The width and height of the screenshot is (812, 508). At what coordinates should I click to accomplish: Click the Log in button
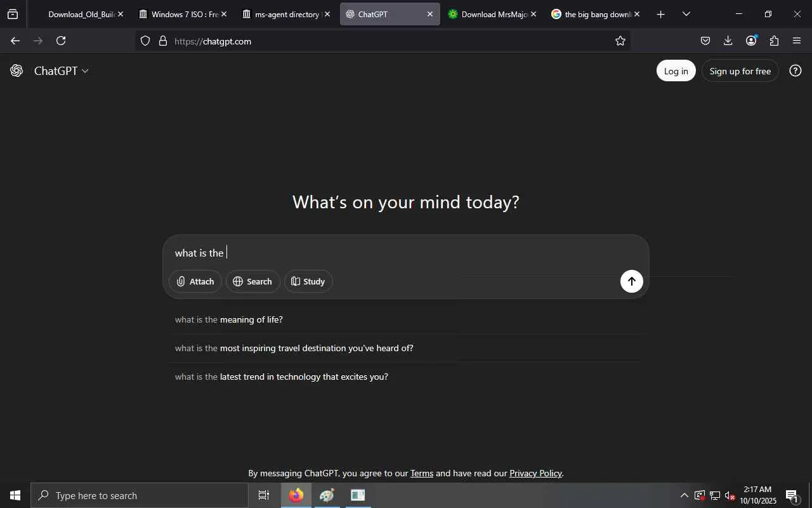tap(676, 70)
